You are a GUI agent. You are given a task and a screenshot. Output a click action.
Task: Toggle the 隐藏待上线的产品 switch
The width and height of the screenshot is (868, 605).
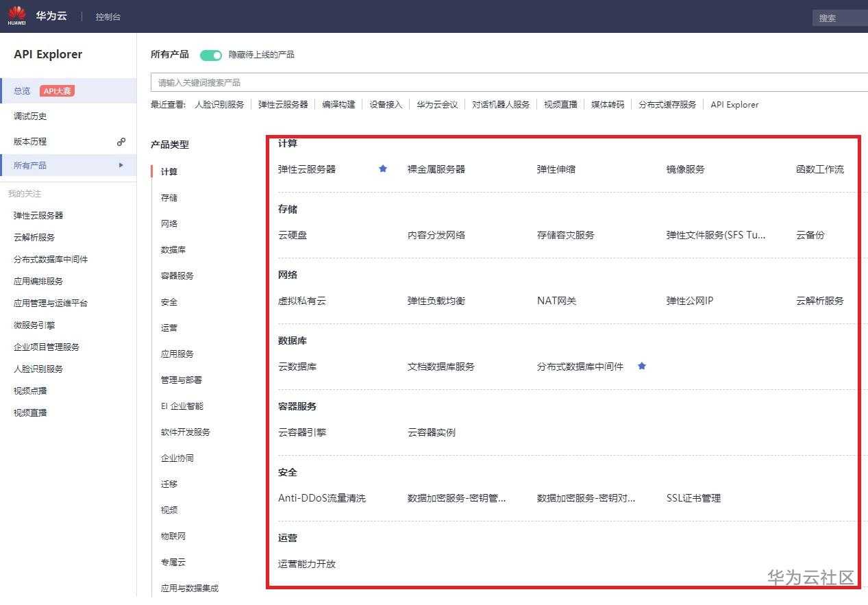coord(211,54)
